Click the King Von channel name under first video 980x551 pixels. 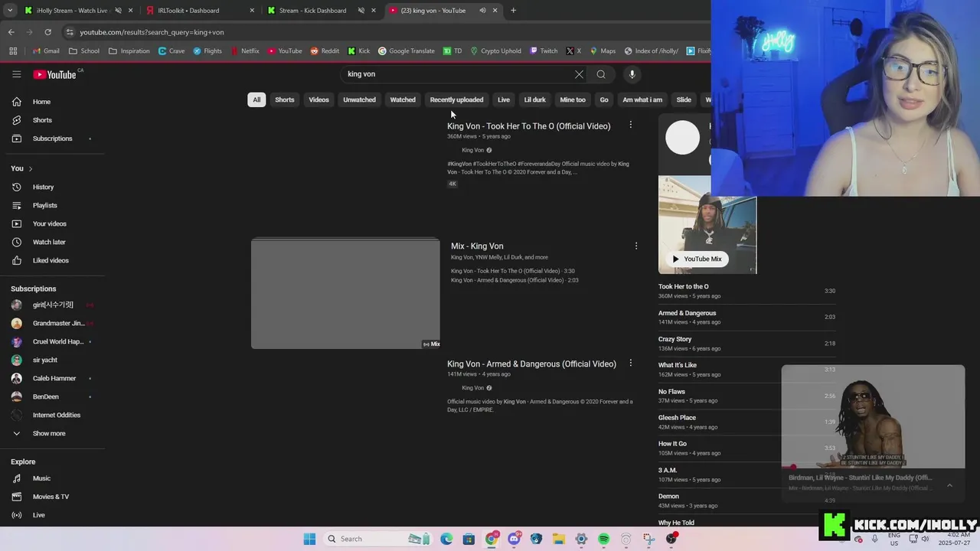coord(472,150)
